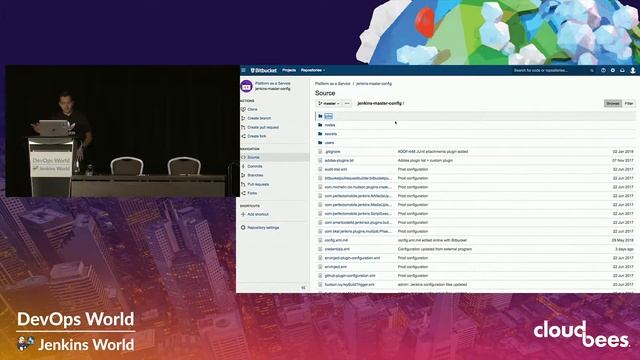The image size is (640, 360).
Task: Open the nodes folder
Action: [x=330, y=125]
